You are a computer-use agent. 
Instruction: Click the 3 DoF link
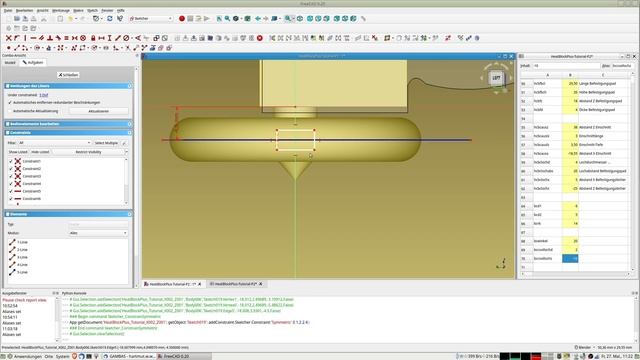point(44,95)
